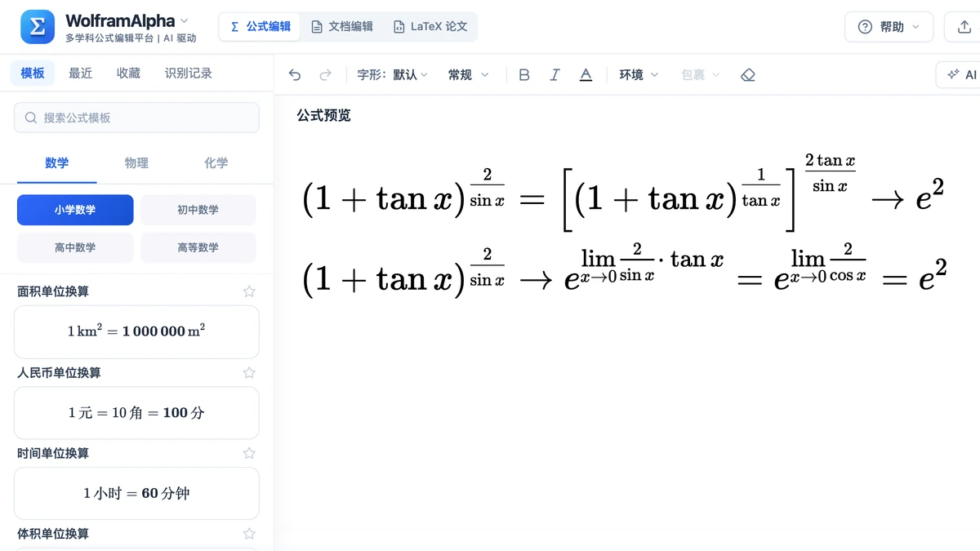
Task: Star the 人民币单位换算 template
Action: point(249,372)
